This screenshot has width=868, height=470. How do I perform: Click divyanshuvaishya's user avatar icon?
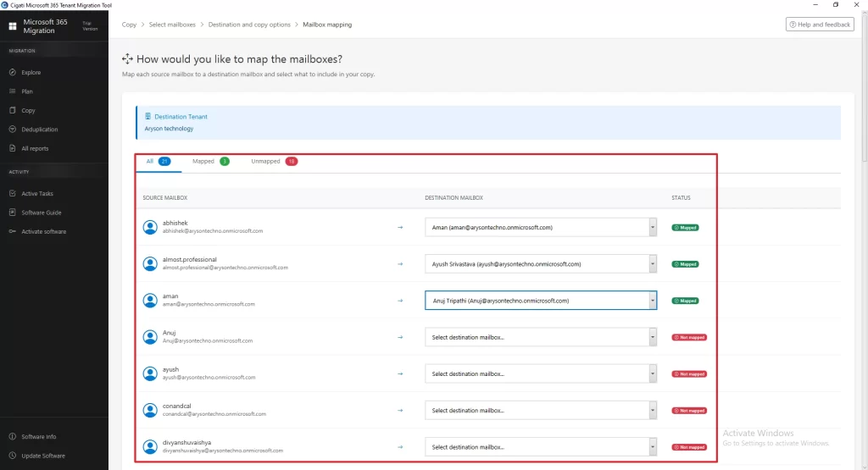pos(150,447)
